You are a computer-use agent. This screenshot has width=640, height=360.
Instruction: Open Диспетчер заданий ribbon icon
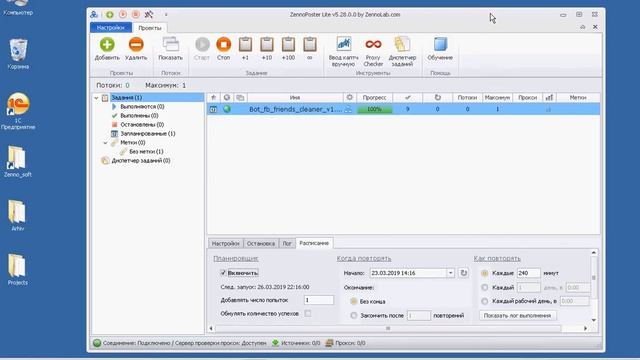click(x=402, y=44)
